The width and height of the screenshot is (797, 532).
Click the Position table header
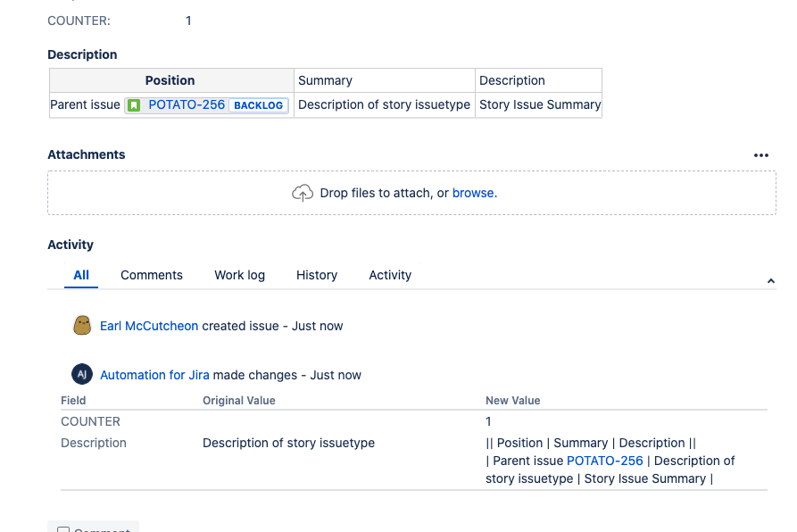click(171, 80)
